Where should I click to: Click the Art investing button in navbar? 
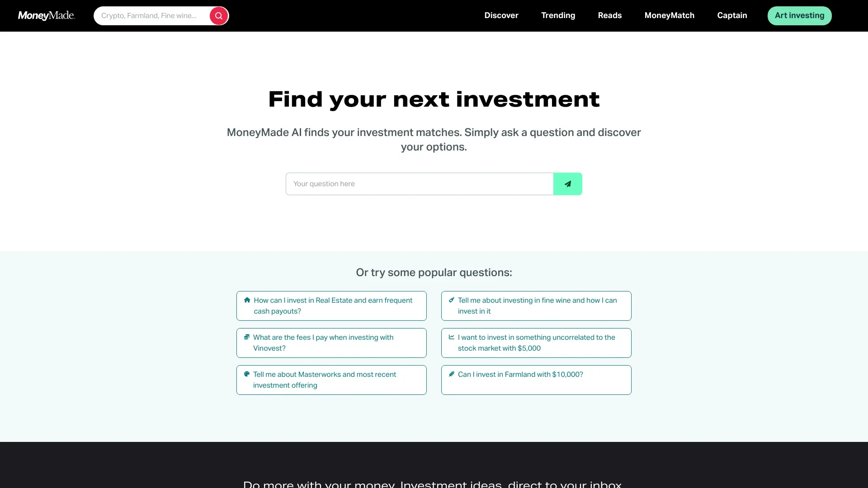coord(799,15)
